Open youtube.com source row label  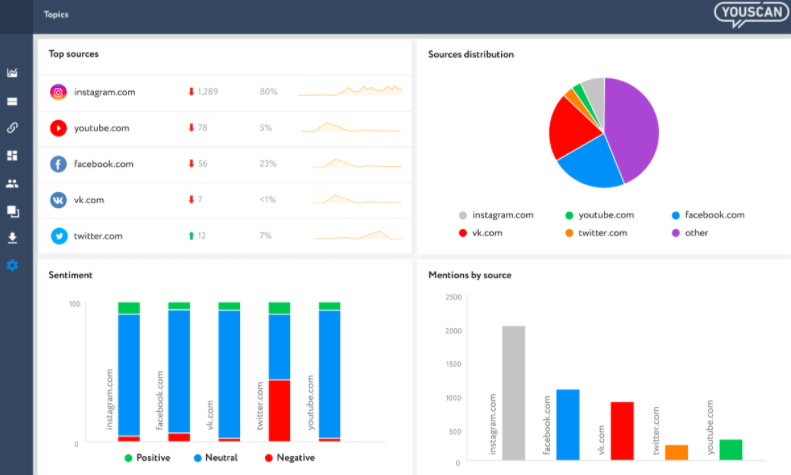click(101, 128)
